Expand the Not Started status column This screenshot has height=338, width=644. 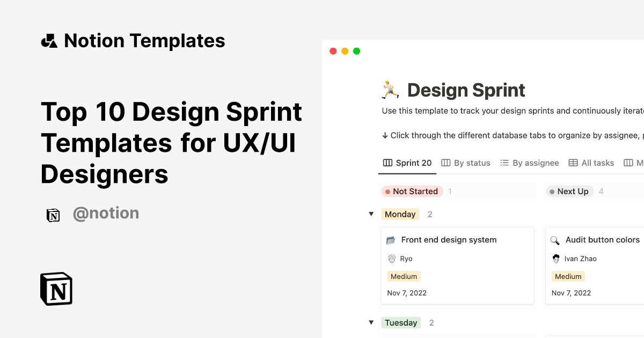(x=412, y=191)
